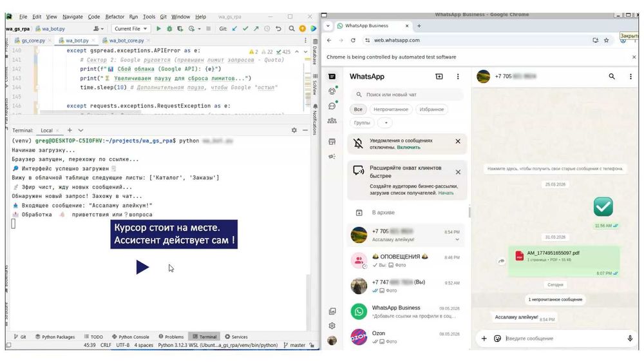Open WhatsApp chat list three-dot menu
The width and height of the screenshot is (644, 363).
458,77
